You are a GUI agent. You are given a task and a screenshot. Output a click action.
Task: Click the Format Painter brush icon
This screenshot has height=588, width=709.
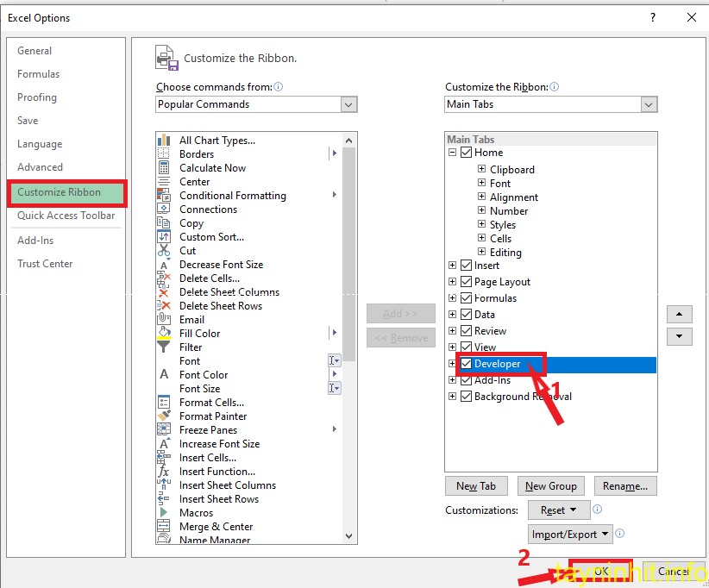click(x=164, y=416)
